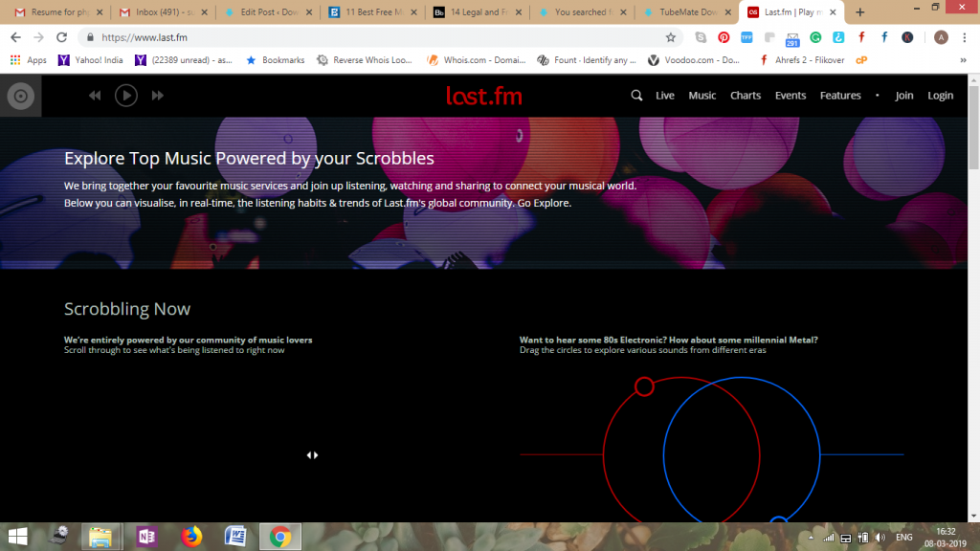Click the ENG language indicator
The height and width of the screenshot is (551, 980).
903,538
